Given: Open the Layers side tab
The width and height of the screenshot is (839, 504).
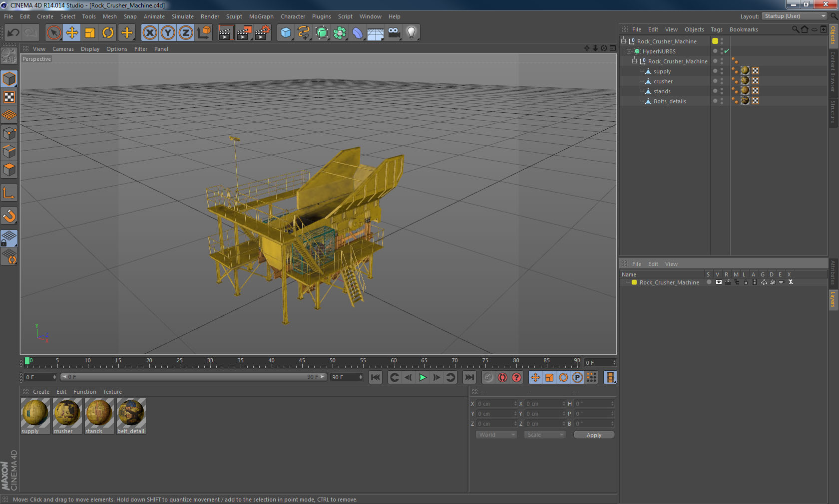Looking at the screenshot, I should click(x=833, y=300).
